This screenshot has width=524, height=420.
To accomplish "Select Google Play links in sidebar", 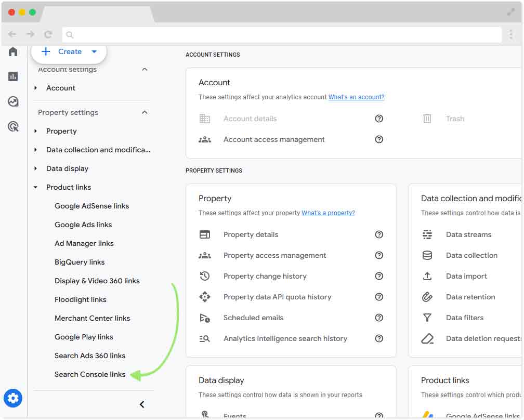I will [84, 337].
